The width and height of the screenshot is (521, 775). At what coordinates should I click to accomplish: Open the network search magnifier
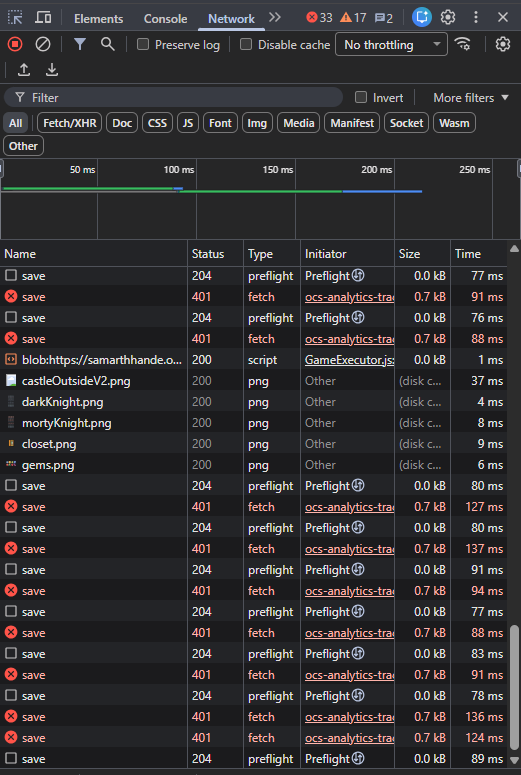coord(108,44)
